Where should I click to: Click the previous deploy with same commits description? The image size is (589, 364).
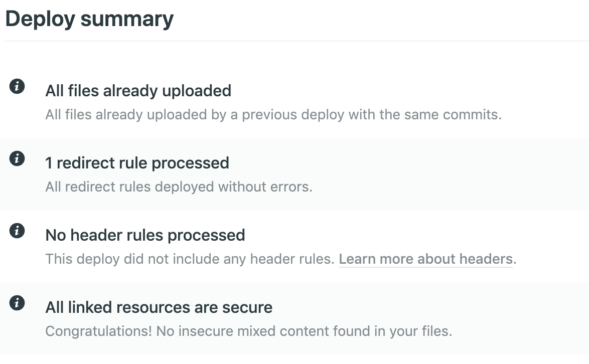pos(273,115)
